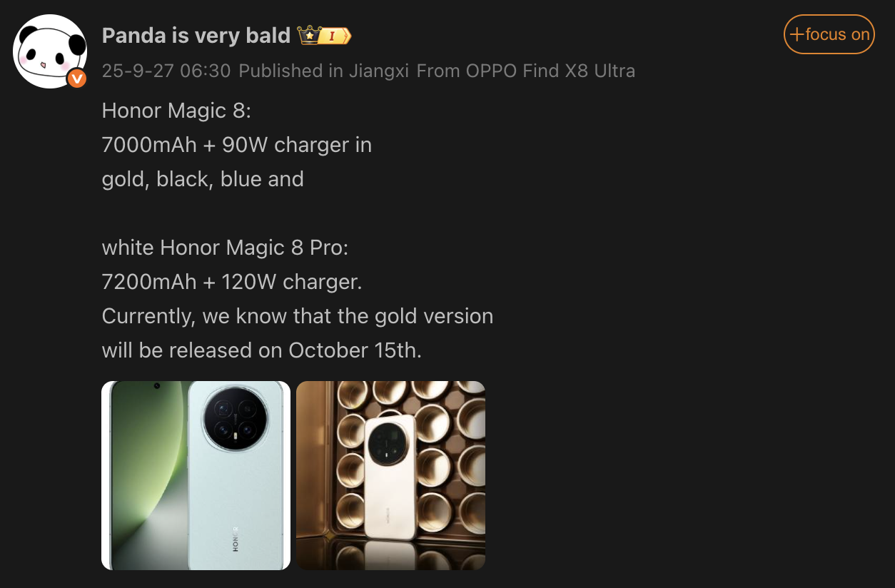Click the 7200mAh + 120W charger line
This screenshot has width=895, height=588.
(232, 281)
